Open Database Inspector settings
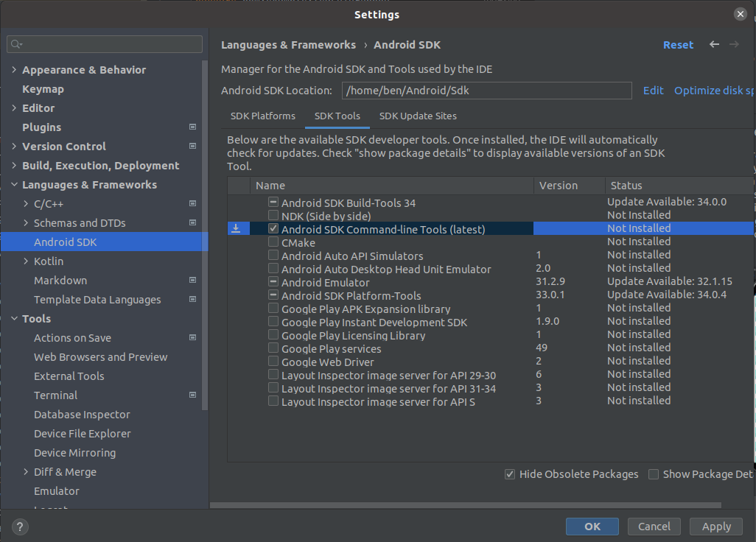 pyautogui.click(x=82, y=415)
